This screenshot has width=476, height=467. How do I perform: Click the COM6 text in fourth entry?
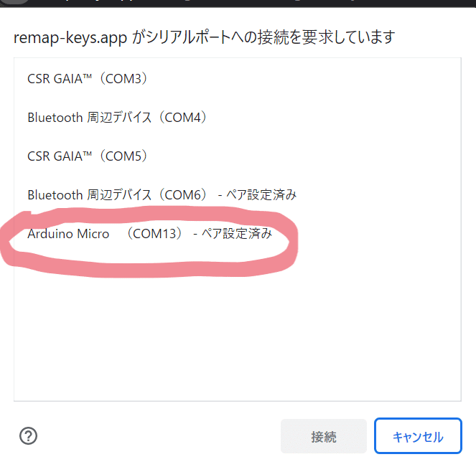tap(183, 195)
